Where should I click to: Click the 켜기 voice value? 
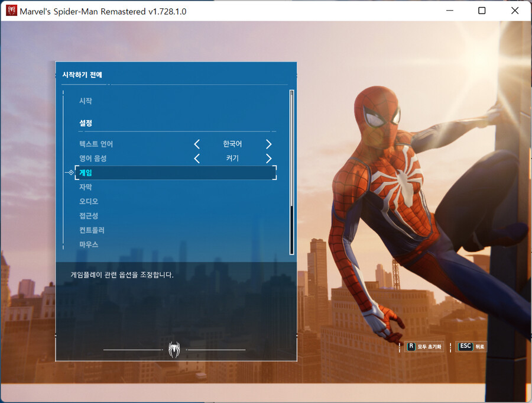[232, 159]
